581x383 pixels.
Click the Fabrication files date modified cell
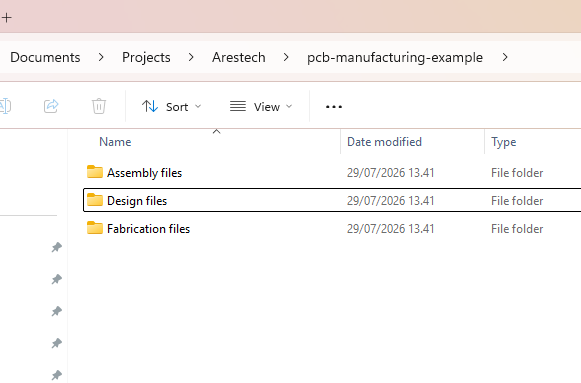tap(391, 229)
